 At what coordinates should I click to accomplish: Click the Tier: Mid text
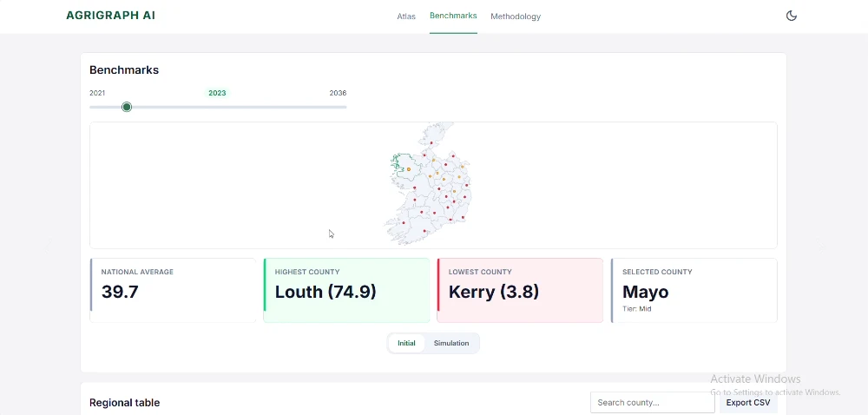(636, 309)
